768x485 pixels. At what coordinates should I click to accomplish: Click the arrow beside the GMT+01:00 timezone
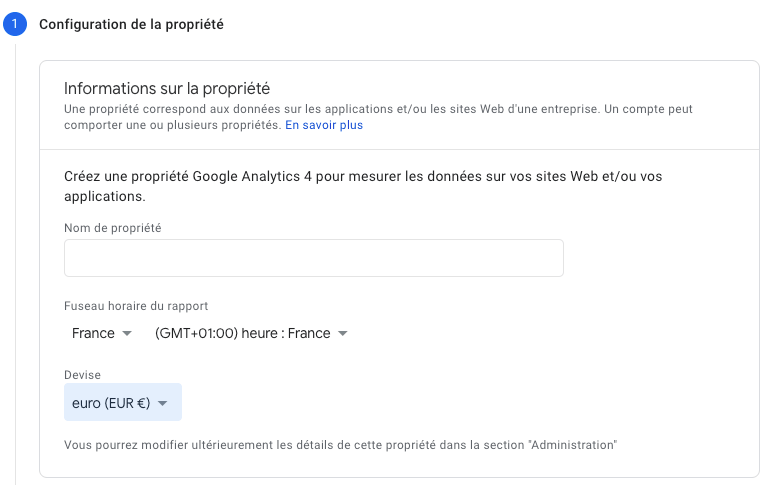(x=343, y=334)
